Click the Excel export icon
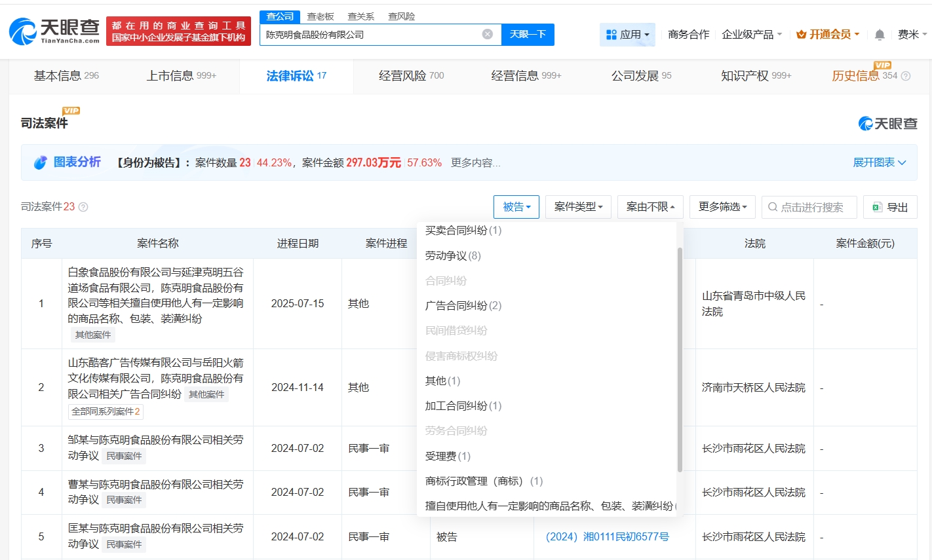Viewport: 932px width, 560px height. point(877,207)
